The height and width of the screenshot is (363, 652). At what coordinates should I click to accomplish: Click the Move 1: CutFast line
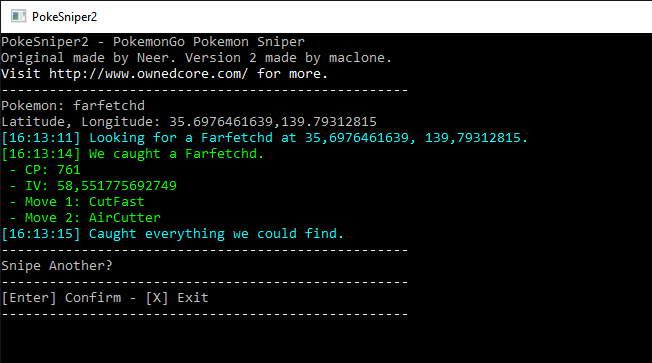77,202
